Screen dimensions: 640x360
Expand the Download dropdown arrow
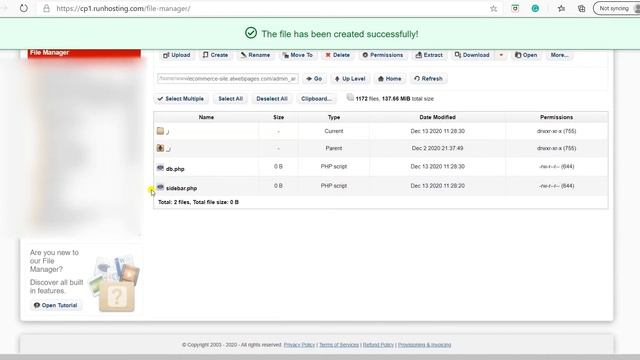(501, 55)
